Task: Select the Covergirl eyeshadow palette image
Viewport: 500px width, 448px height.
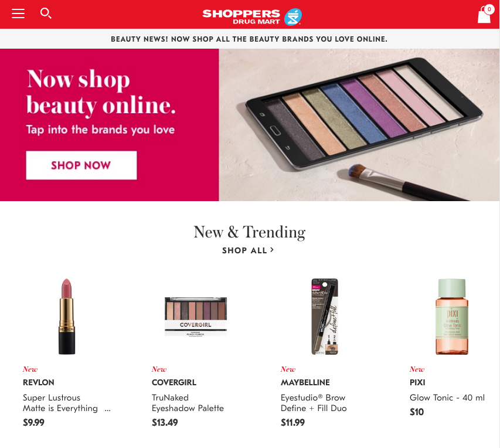Action: pos(196,316)
